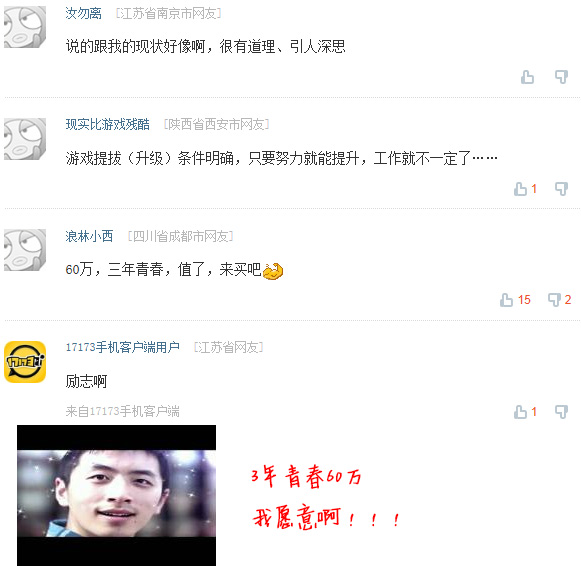This screenshot has height=566, width=581.
Task: Dislike the 现实比游戏残酷 comment thumbs-down
Action: [561, 189]
